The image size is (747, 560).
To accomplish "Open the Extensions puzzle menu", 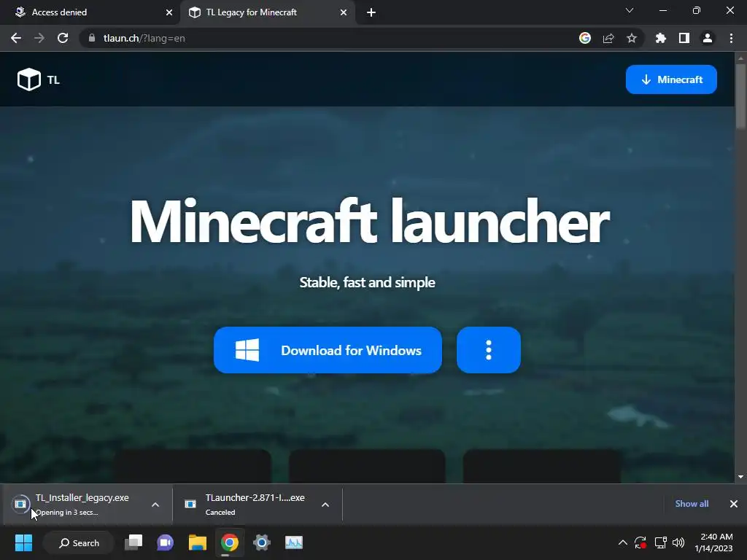I will point(661,38).
